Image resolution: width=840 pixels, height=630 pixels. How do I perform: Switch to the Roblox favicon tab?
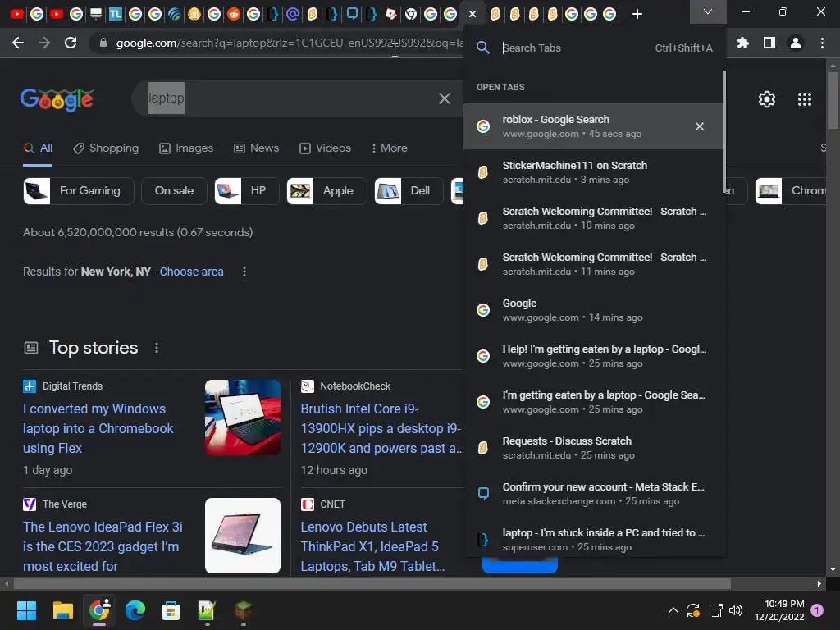point(391,14)
